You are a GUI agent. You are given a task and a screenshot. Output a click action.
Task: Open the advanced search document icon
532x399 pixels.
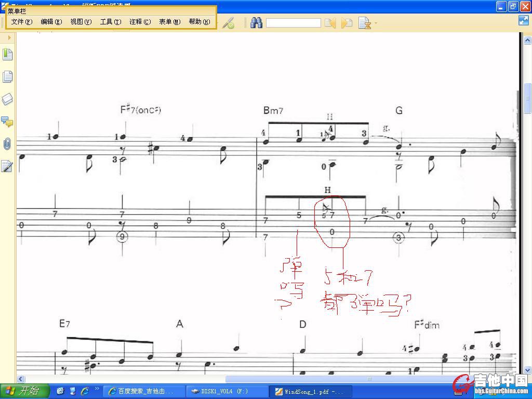[x=365, y=23]
